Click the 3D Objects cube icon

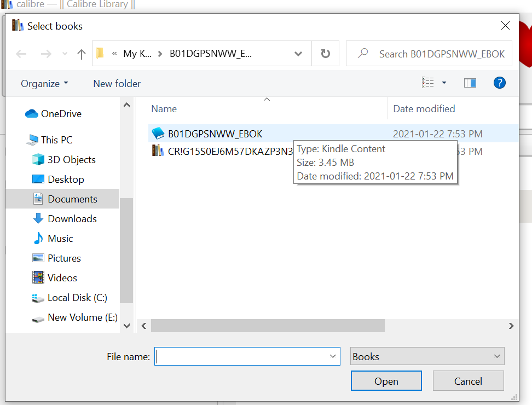click(38, 159)
